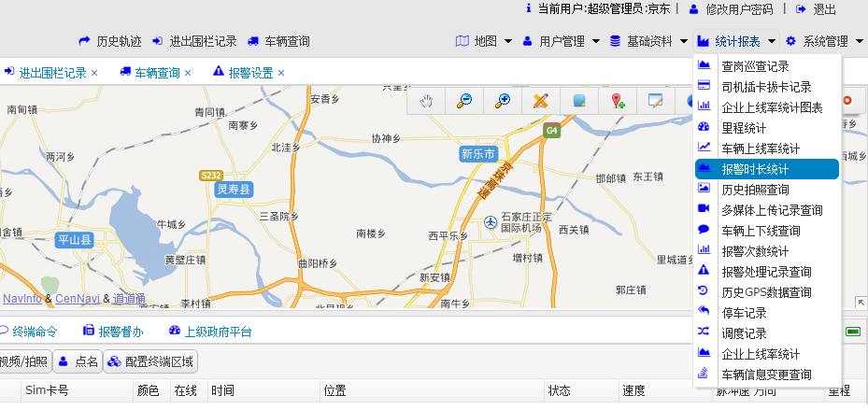Screen dimensions: 868x410
Task: Click the 视频/拍照 button
Action: pyautogui.click(x=25, y=362)
